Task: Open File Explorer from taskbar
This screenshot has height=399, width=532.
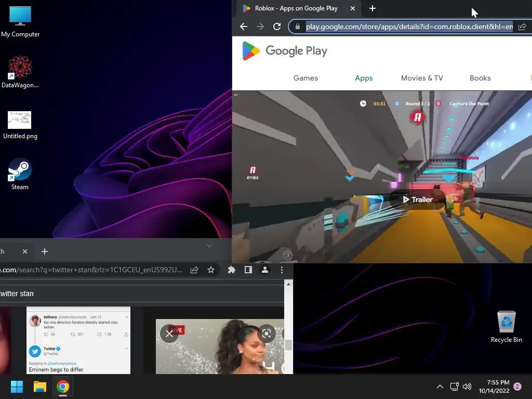Action: click(x=39, y=387)
